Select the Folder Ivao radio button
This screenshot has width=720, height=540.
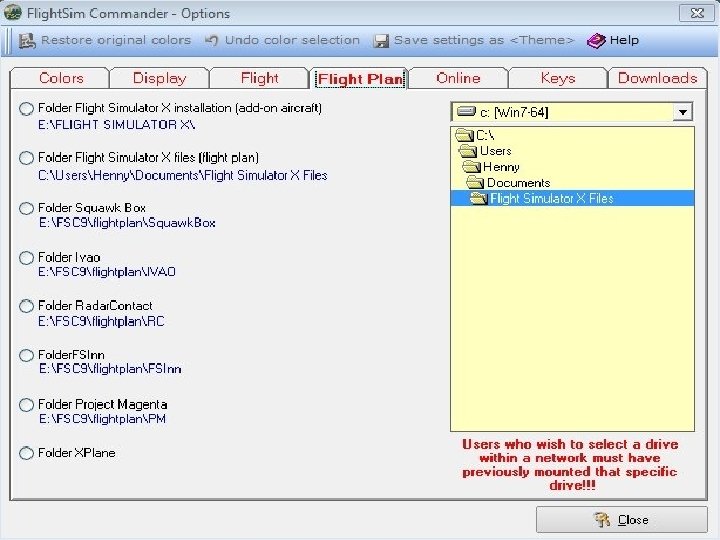(x=26, y=258)
